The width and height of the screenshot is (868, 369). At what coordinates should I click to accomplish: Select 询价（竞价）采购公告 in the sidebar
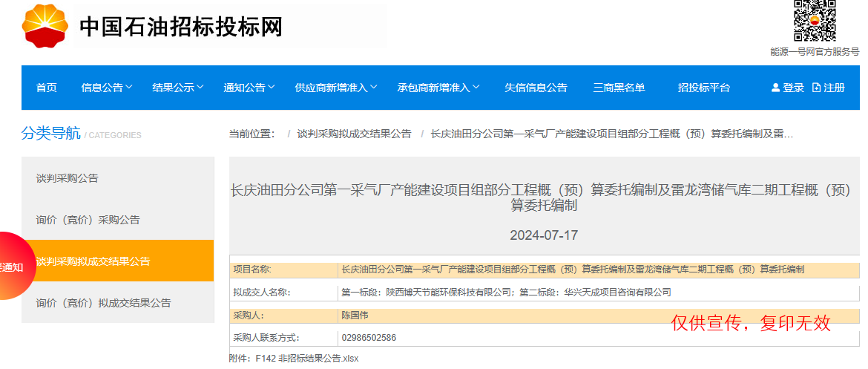[x=88, y=220]
